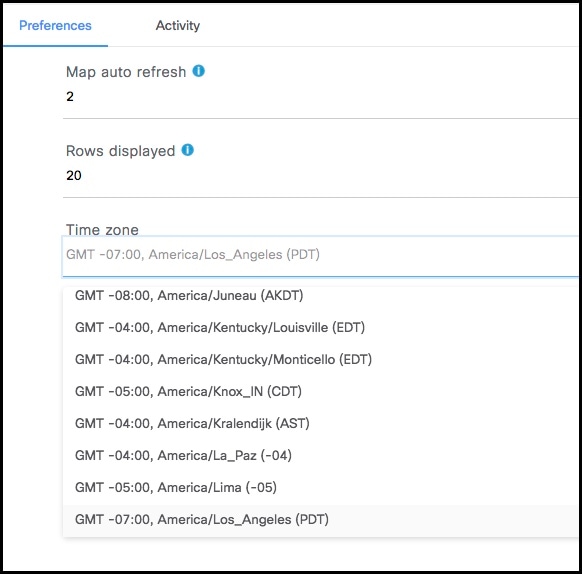Click the Map auto refresh label
This screenshot has height=574, width=582.
click(126, 72)
